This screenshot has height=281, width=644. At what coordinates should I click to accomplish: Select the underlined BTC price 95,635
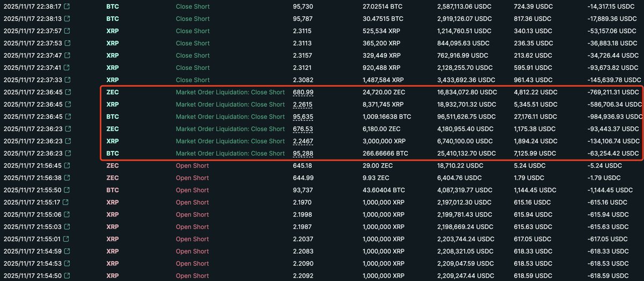tap(303, 117)
